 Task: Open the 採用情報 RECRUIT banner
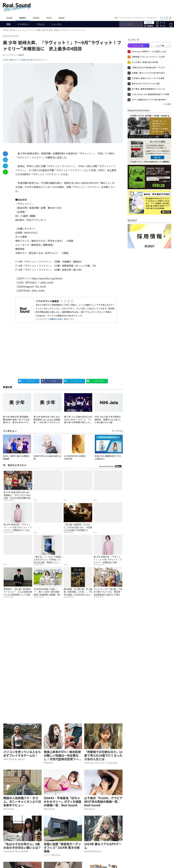(x=149, y=236)
